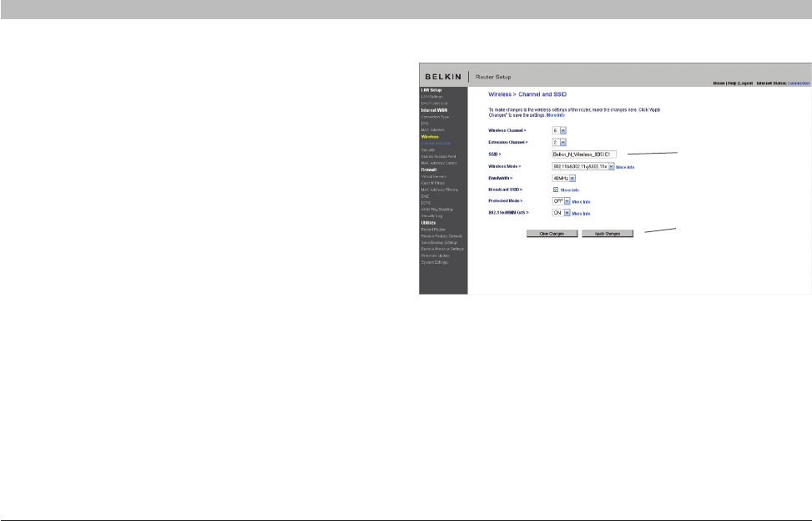Open the Bandwidth dropdown
The height and width of the screenshot is (521, 812).
[564, 178]
